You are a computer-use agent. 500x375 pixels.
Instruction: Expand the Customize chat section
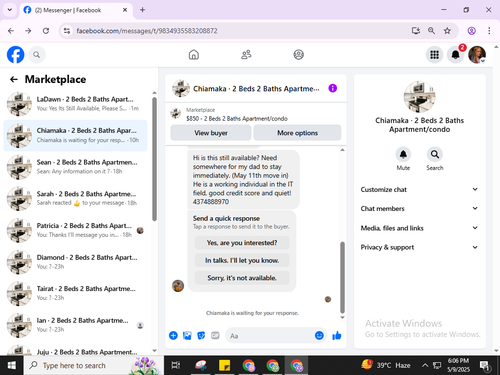(419, 189)
